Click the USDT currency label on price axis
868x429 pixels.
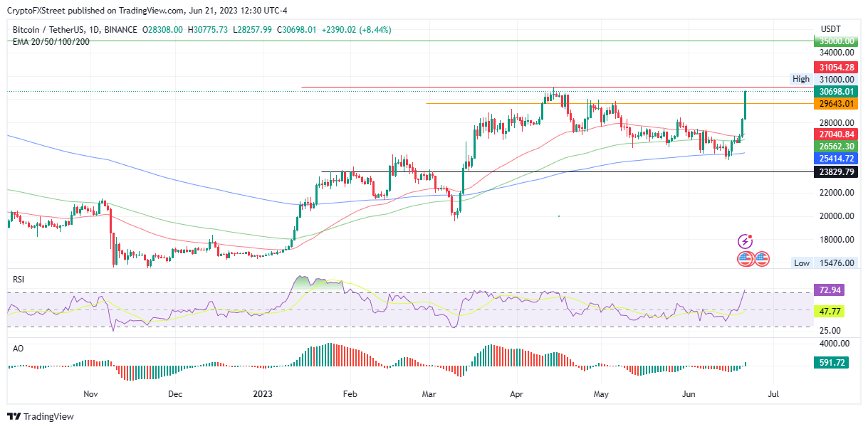coord(830,28)
